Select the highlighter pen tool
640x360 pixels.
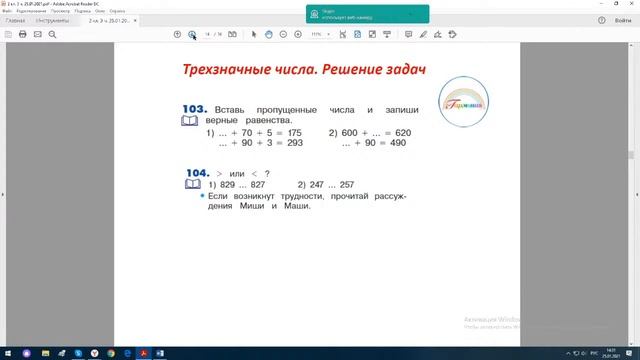coord(423,34)
